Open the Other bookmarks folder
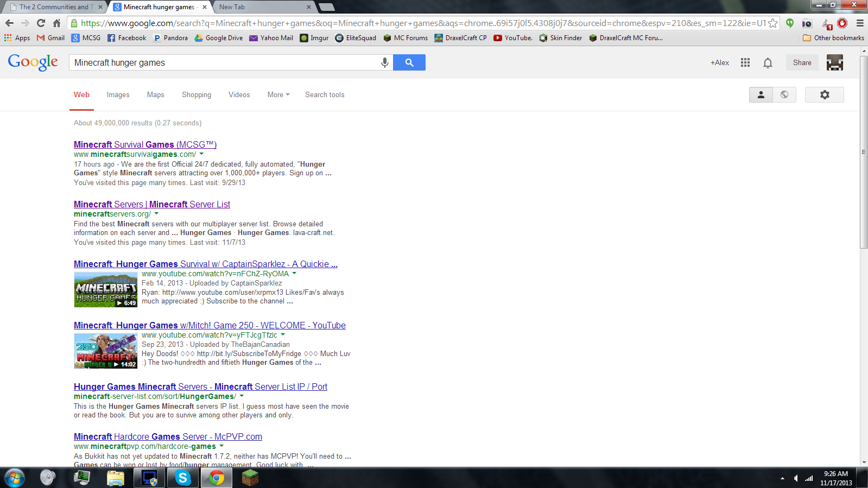This screenshot has width=868, height=488. [x=833, y=38]
